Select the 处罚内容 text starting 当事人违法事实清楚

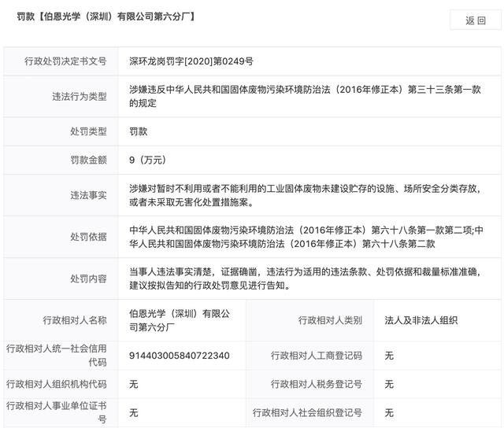point(305,279)
